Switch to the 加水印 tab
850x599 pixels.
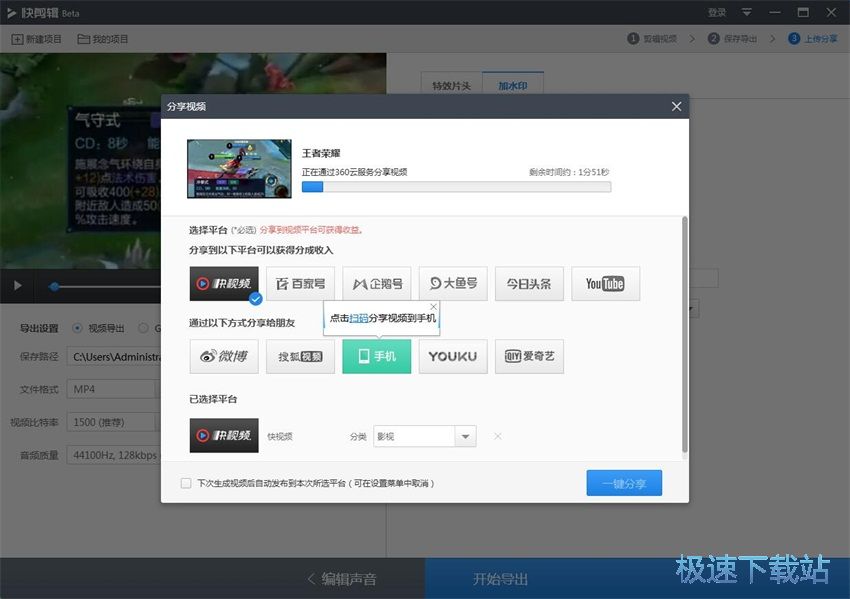(513, 85)
